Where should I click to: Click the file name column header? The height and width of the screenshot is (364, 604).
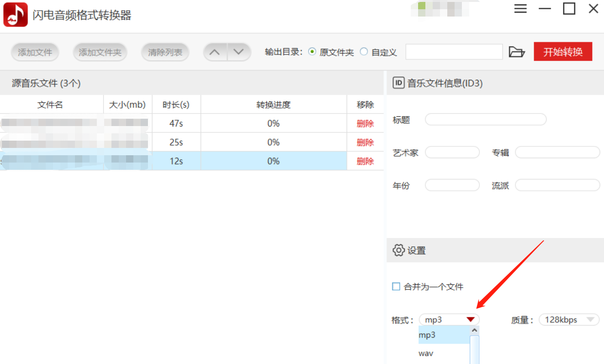[x=52, y=105]
